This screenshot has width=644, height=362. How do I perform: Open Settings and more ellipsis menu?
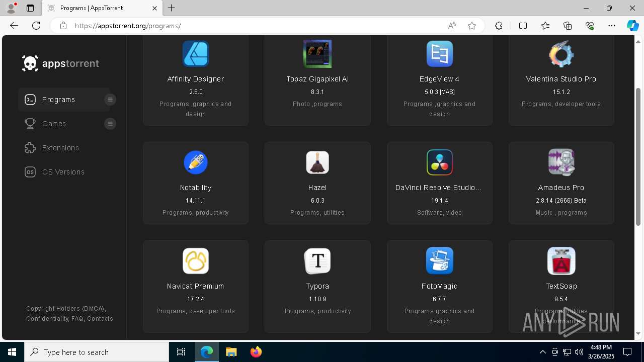pos(612,26)
